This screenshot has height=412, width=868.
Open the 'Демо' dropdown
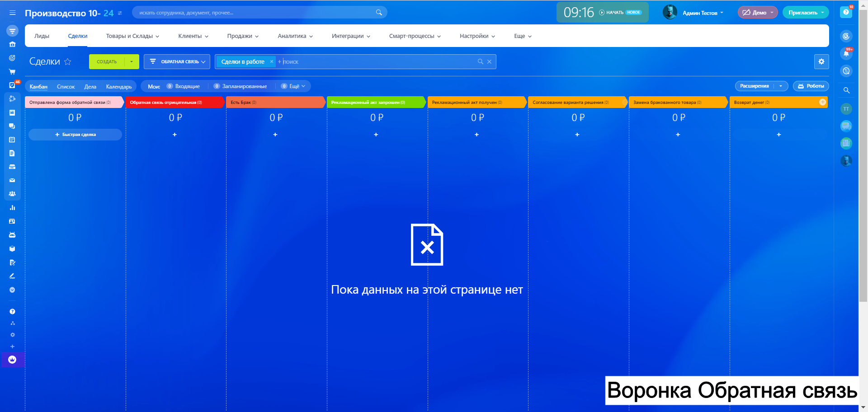(x=758, y=13)
